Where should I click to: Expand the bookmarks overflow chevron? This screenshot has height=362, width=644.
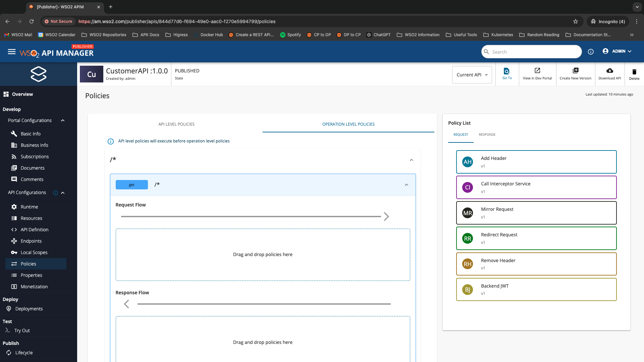tap(632, 35)
